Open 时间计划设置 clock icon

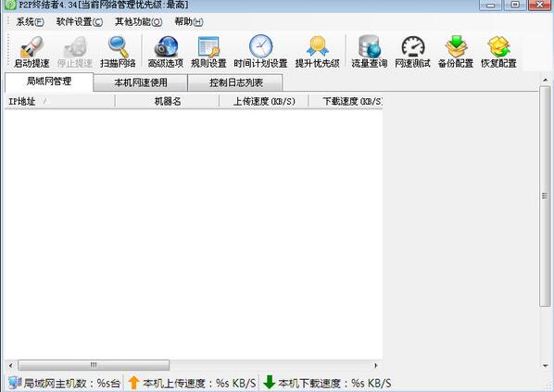click(260, 46)
